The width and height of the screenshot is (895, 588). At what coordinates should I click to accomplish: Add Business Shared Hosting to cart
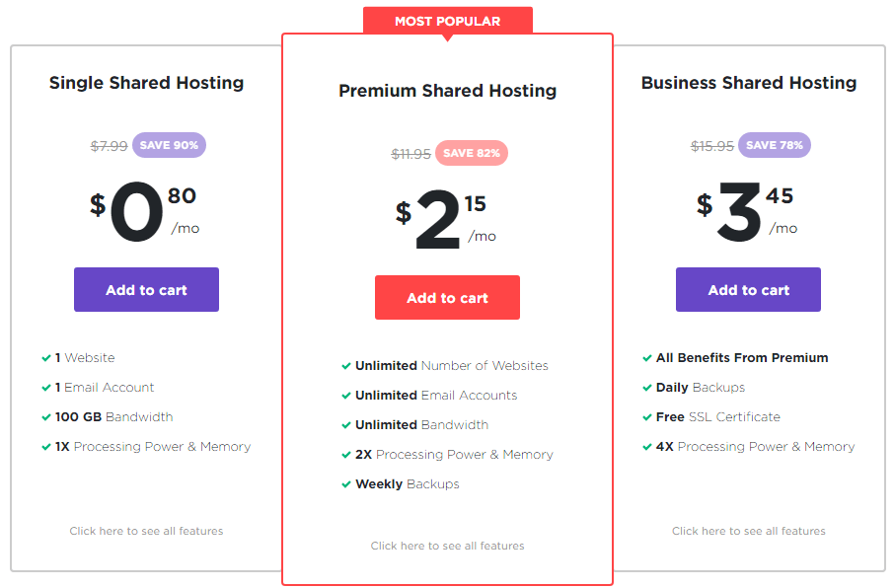[748, 290]
